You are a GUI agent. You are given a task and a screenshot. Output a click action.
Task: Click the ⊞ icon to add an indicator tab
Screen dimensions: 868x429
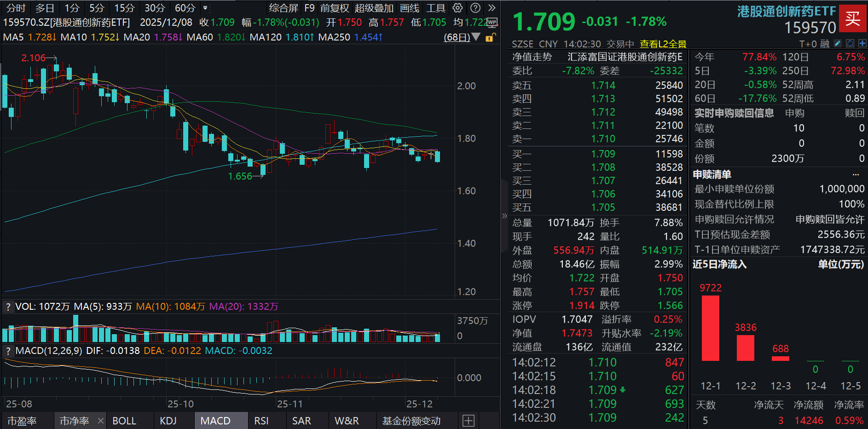[x=468, y=421]
